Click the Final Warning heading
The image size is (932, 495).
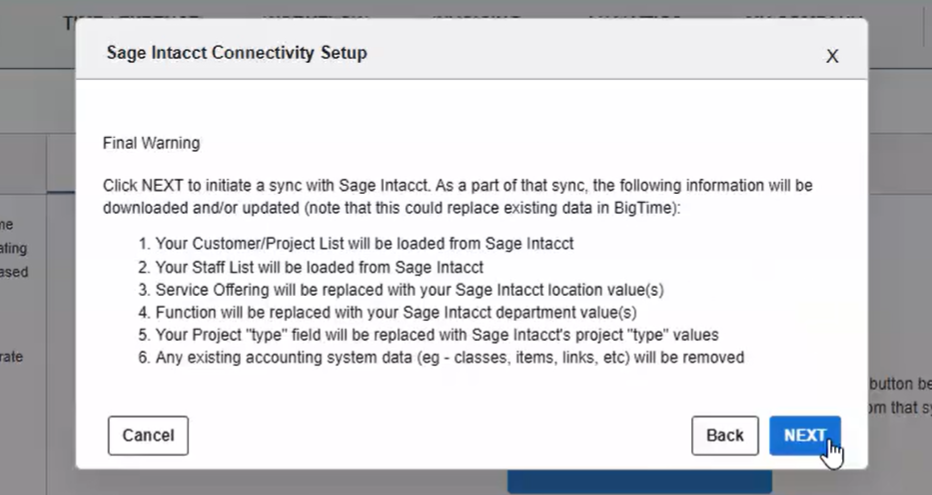click(151, 143)
